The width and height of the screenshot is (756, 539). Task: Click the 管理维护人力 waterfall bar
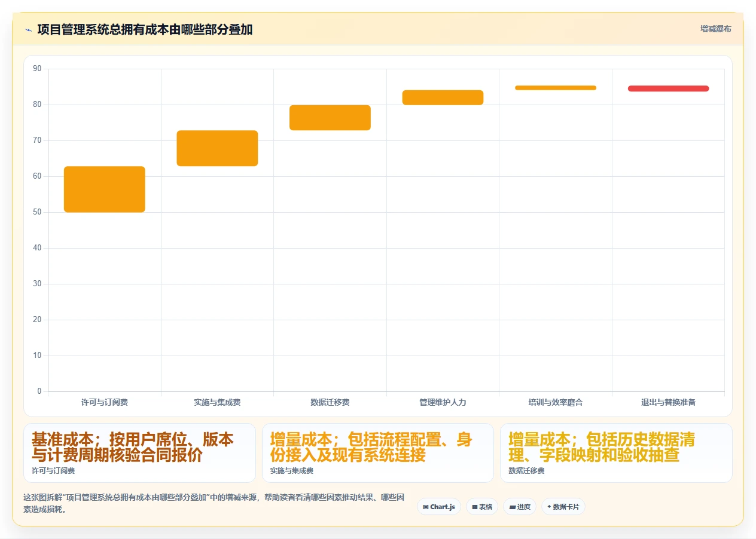pyautogui.click(x=443, y=97)
